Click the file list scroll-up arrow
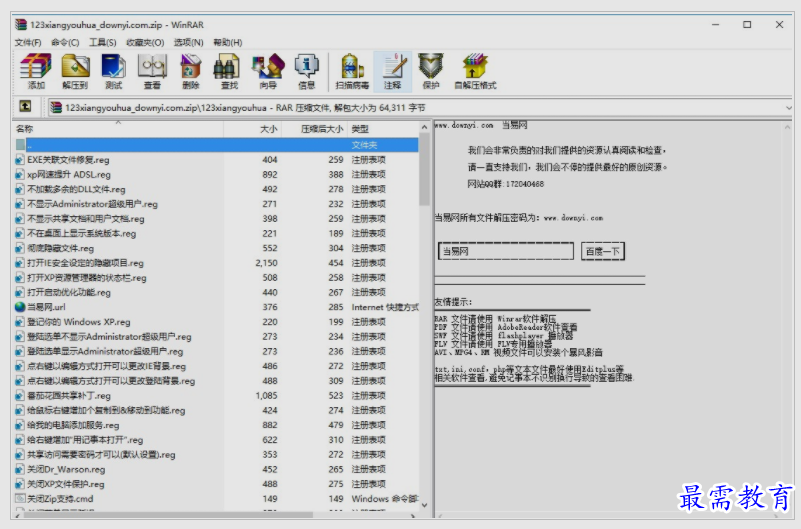The width and height of the screenshot is (801, 529). click(x=424, y=127)
